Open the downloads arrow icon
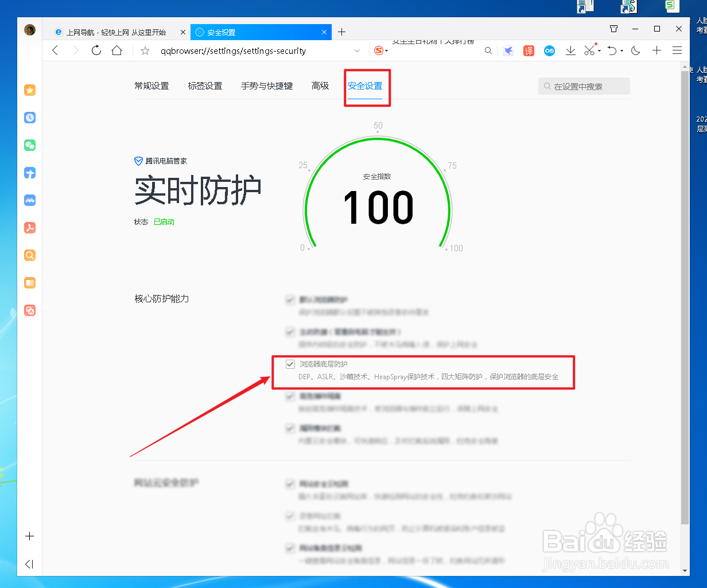The width and height of the screenshot is (707, 588). point(570,50)
